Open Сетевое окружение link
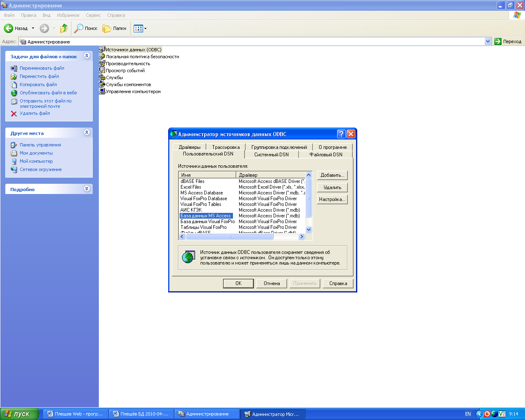The image size is (525, 420). click(x=41, y=169)
